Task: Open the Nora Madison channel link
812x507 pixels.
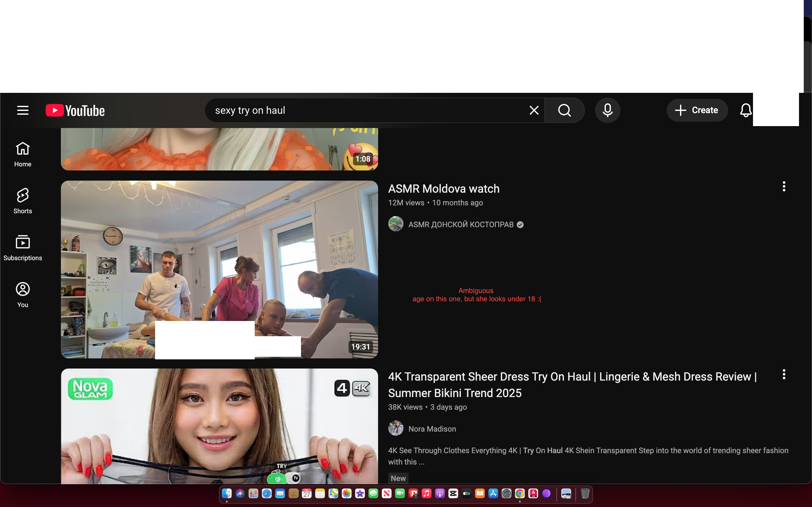Action: [x=432, y=429]
